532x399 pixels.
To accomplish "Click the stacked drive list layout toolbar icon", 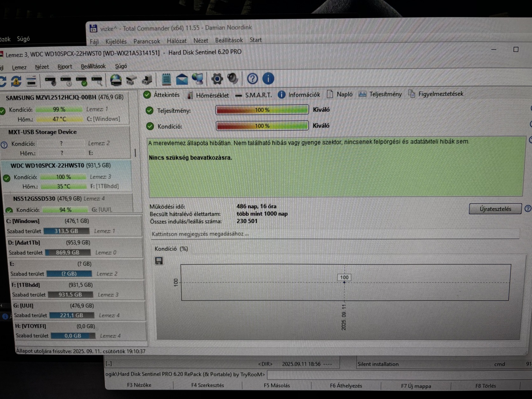I will (31, 81).
